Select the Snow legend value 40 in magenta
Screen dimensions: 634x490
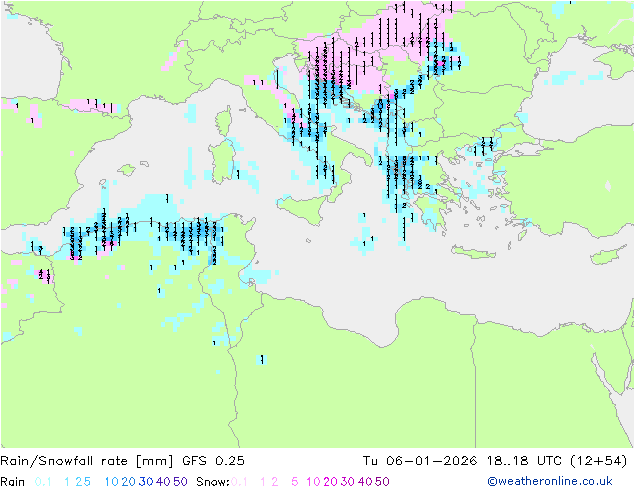point(365,482)
